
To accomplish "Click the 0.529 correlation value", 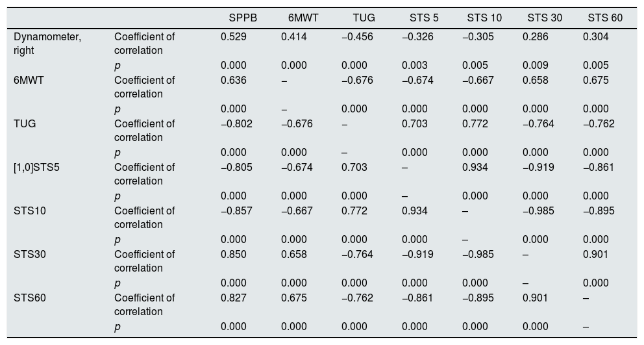I will pos(234,37).
